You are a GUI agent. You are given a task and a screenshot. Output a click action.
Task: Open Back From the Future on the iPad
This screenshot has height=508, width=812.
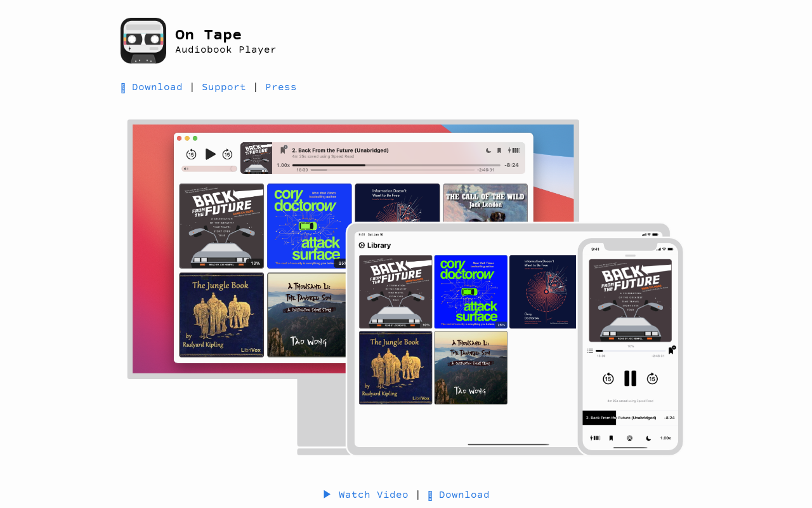396,292
